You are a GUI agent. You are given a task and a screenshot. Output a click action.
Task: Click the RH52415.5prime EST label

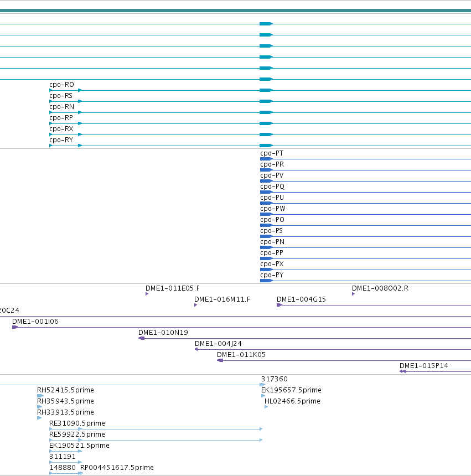coord(65,390)
